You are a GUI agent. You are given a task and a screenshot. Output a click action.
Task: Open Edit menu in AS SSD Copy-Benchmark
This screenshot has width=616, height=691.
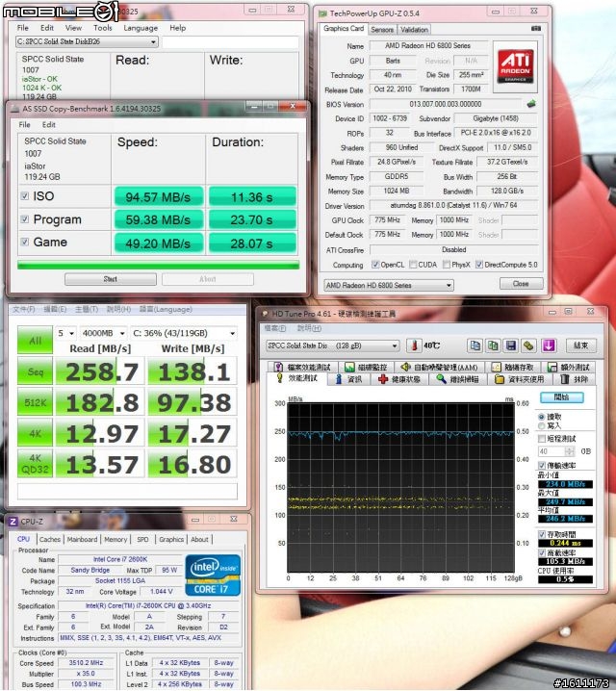[48, 125]
